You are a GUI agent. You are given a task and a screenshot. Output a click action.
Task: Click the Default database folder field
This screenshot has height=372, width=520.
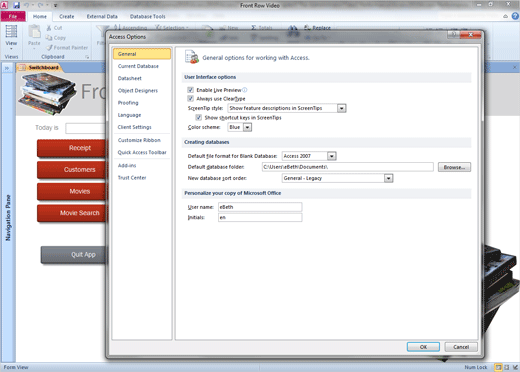348,167
